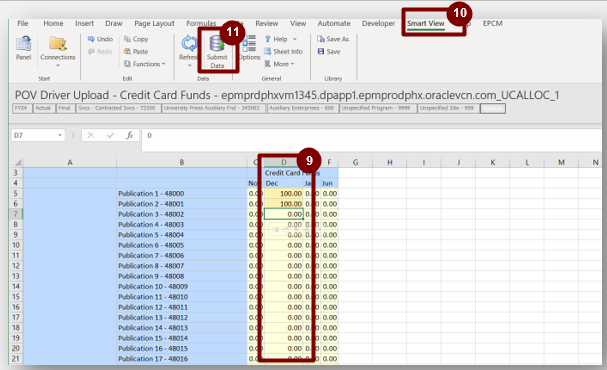The width and height of the screenshot is (607, 370).
Task: Click the Jun column label cell
Action: (x=329, y=183)
